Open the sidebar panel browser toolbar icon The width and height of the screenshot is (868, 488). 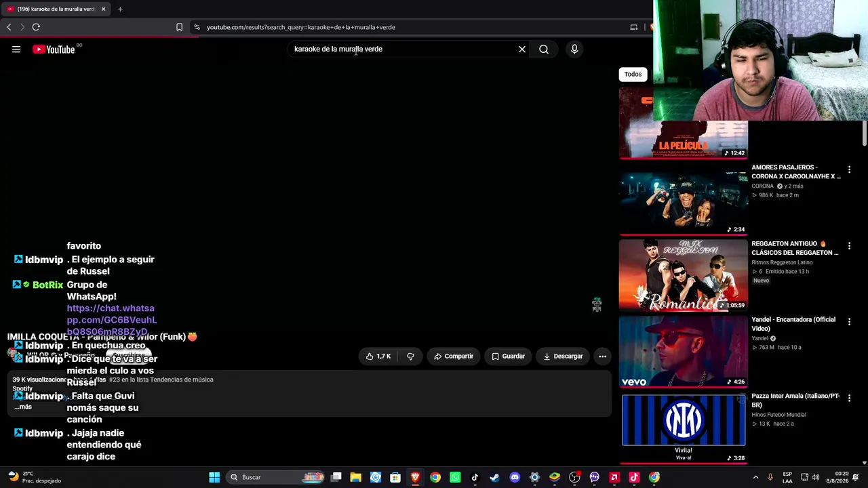coord(634,27)
